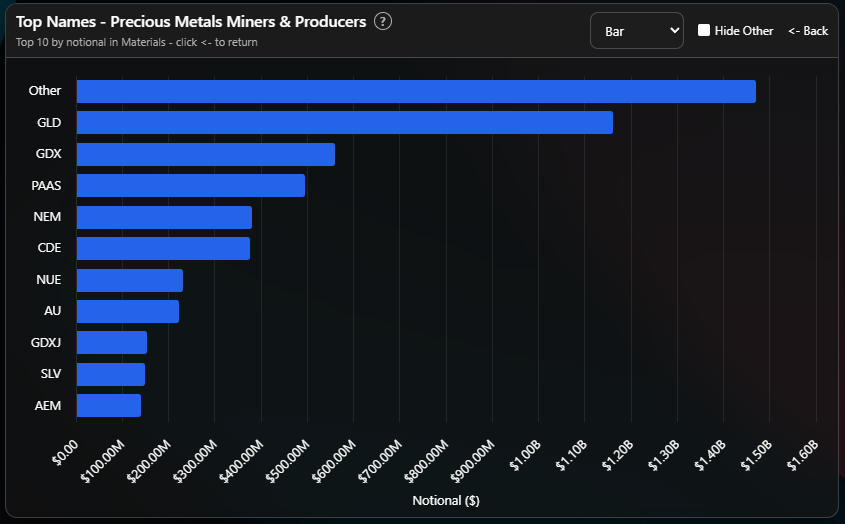Click the GDXJ axis label

[x=46, y=342]
